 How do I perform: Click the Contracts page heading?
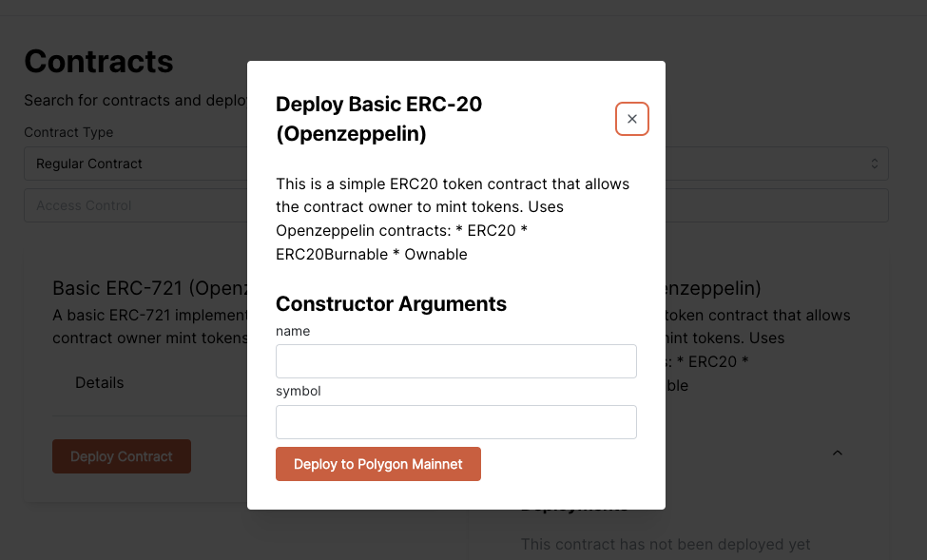point(99,62)
